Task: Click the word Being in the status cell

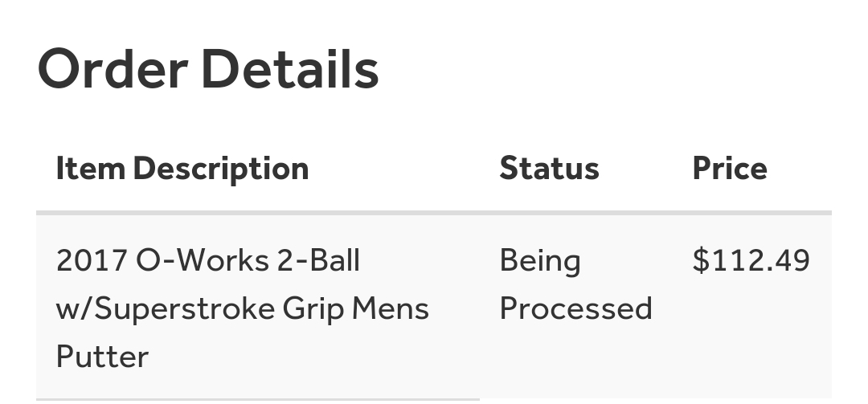Action: pyautogui.click(x=539, y=262)
